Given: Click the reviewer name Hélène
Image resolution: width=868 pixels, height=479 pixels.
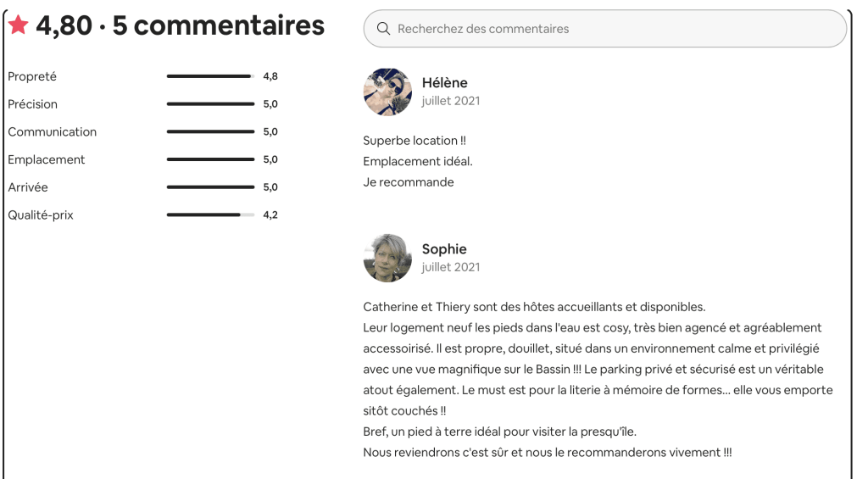Looking at the screenshot, I should point(444,83).
